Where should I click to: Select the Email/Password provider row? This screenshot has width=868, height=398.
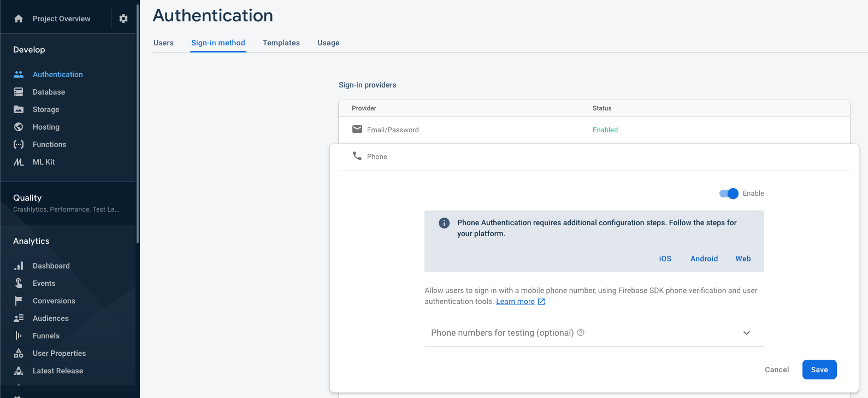point(594,130)
